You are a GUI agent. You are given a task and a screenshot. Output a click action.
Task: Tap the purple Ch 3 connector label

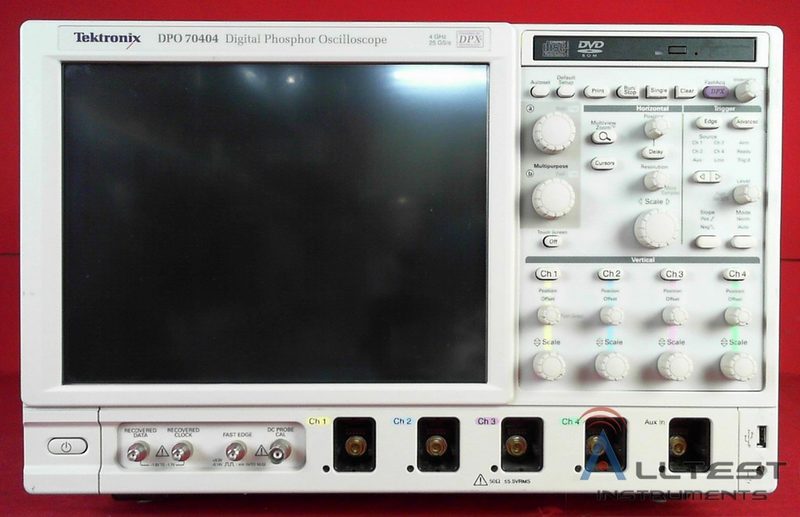(486, 421)
